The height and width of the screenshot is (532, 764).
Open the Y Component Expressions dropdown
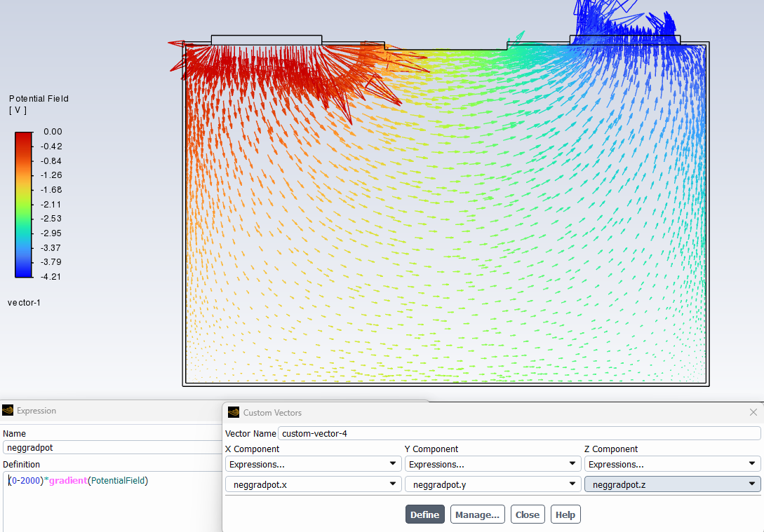492,463
